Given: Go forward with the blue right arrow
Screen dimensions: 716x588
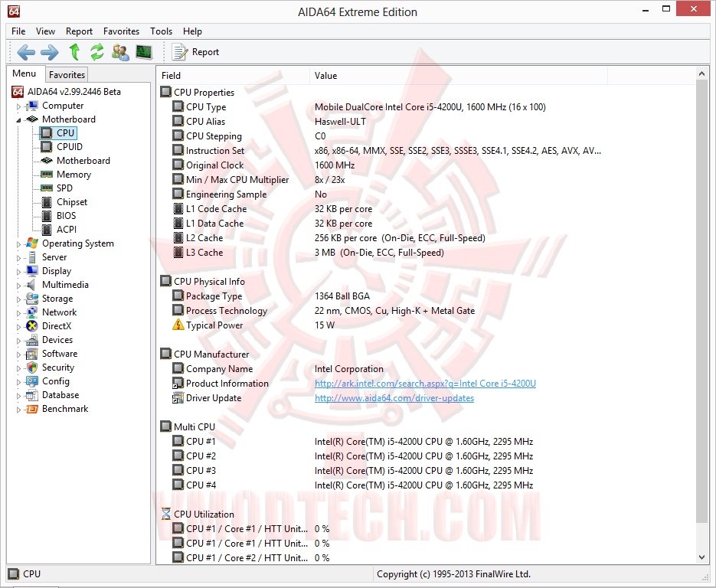Looking at the screenshot, I should tap(49, 52).
